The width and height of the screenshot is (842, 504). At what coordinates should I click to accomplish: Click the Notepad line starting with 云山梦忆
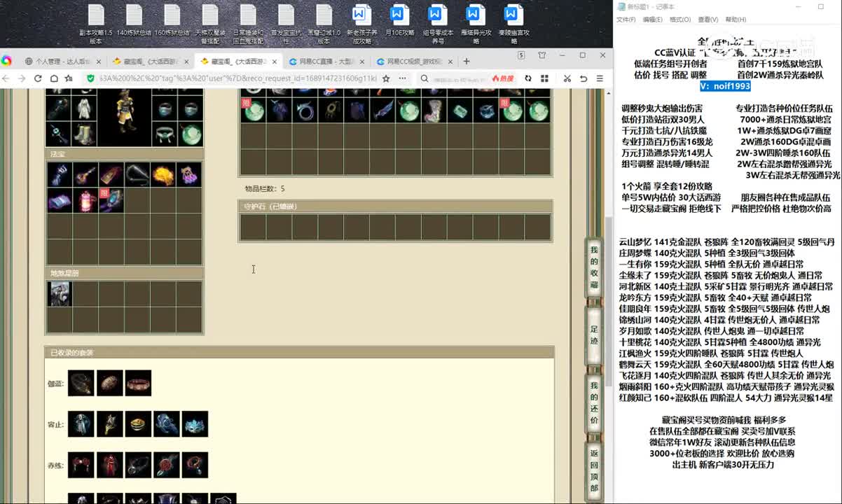coord(727,242)
